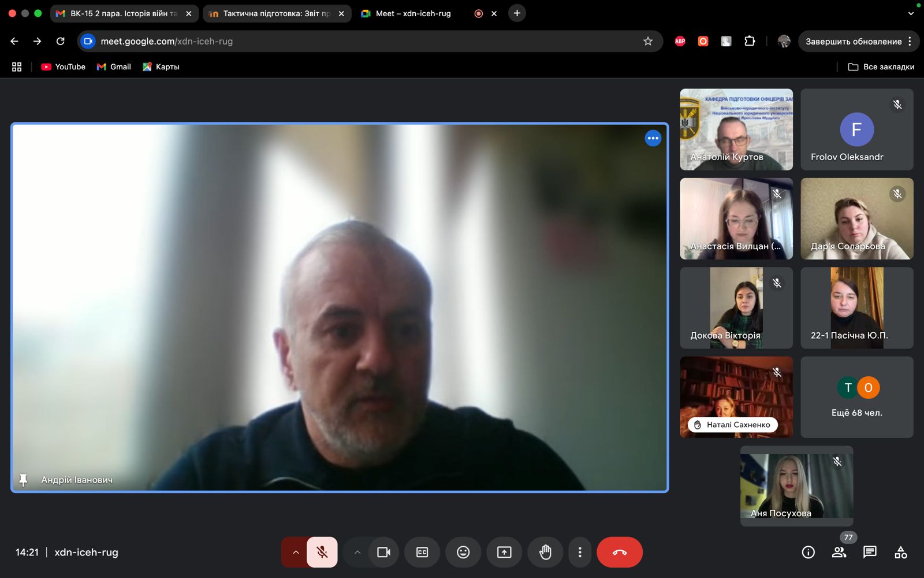Open options on the pinned video tile

tap(653, 138)
